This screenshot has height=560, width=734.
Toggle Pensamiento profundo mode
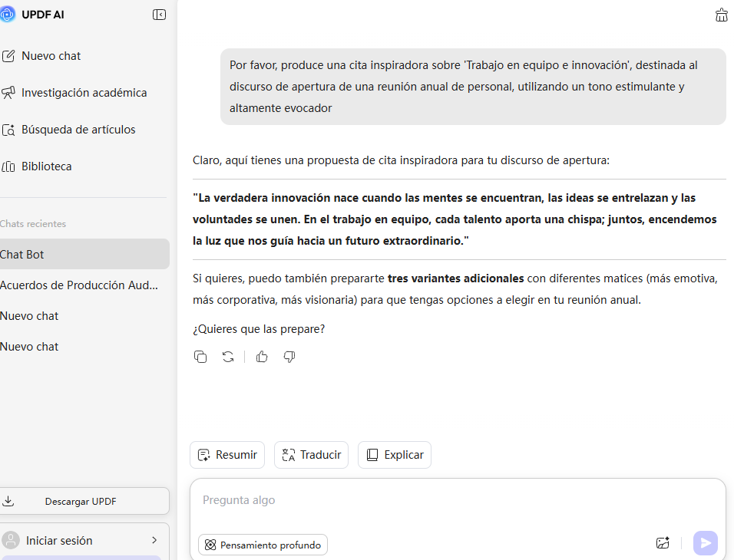[x=263, y=545]
